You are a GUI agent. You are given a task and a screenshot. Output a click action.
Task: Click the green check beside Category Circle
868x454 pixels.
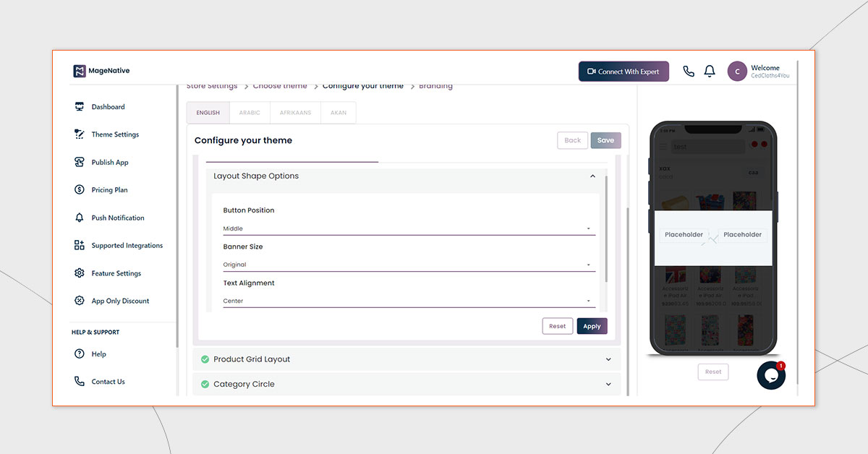205,384
